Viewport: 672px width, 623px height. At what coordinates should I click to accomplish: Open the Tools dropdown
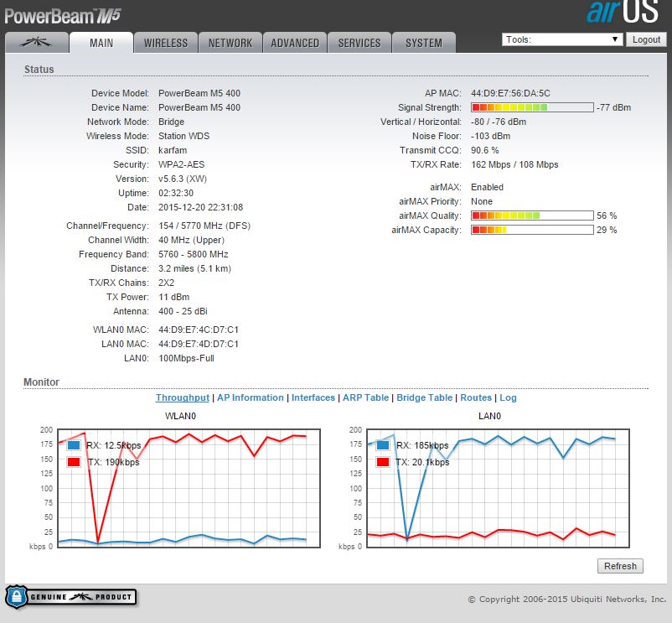(562, 39)
